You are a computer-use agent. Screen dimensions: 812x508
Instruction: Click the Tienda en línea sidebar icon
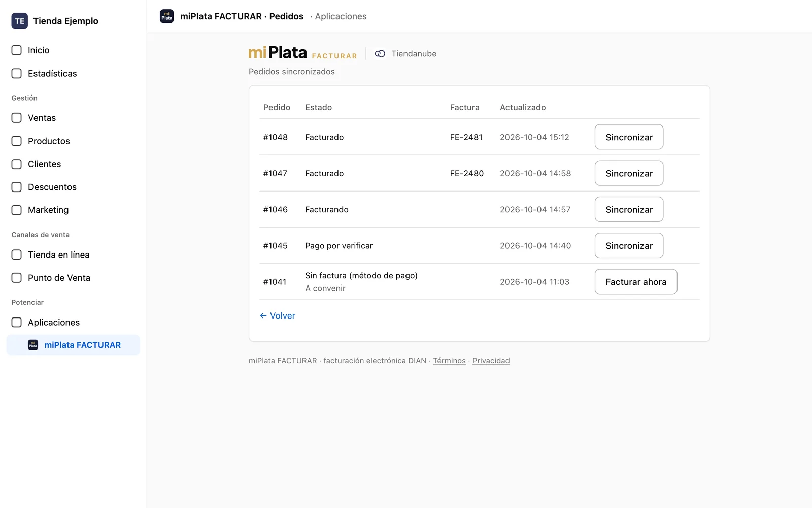(17, 255)
